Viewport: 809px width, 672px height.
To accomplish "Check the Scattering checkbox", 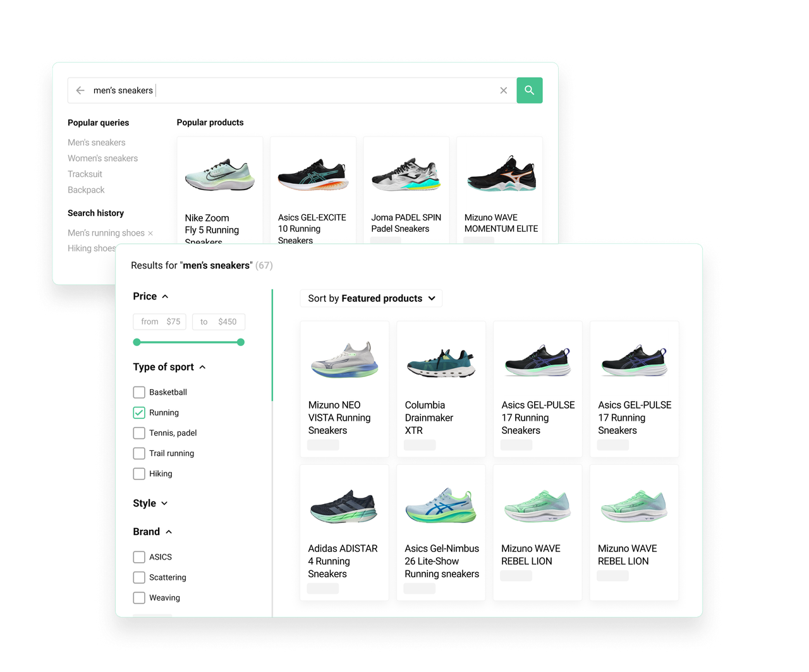I will click(139, 577).
